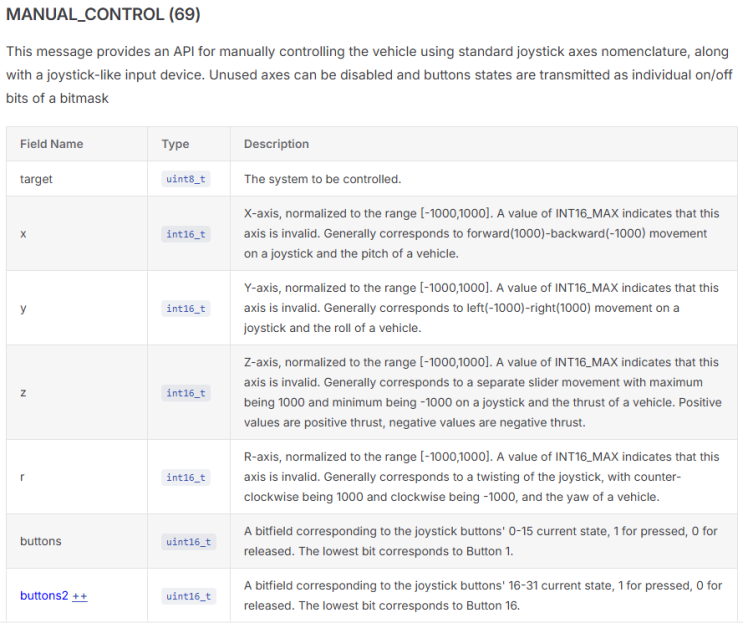Select the target field name cell

point(77,179)
